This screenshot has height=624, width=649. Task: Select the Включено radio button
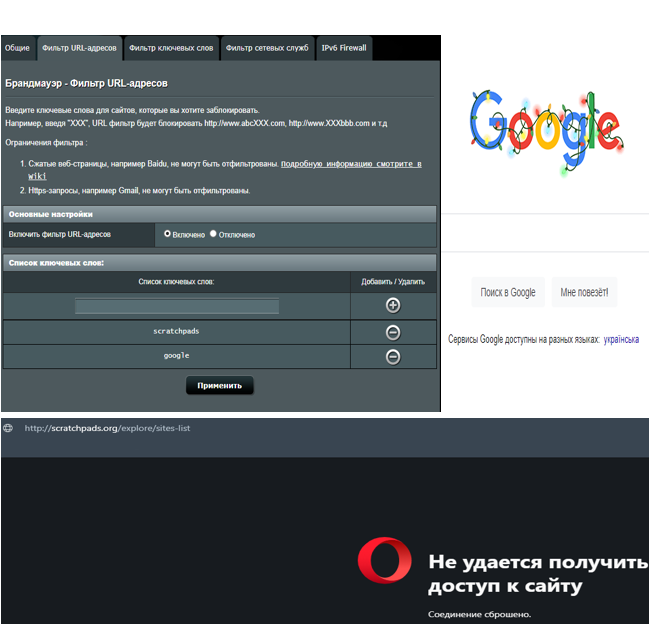168,234
